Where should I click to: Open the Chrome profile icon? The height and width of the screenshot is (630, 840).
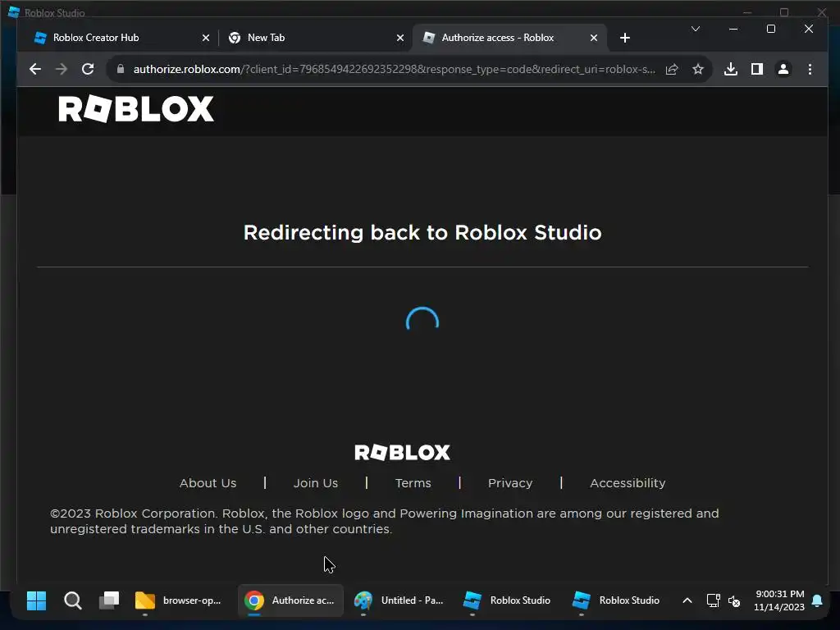coord(783,69)
